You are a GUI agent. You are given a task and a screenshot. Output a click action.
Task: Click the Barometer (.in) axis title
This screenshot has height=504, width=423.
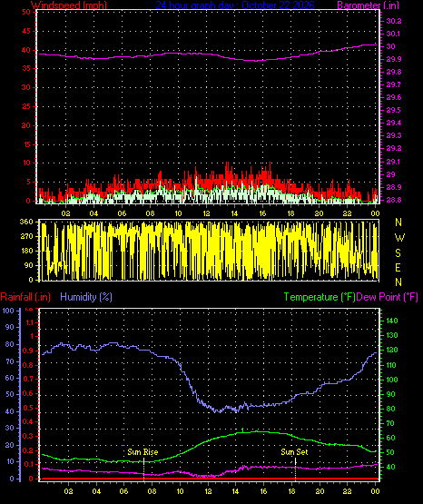coord(368,5)
